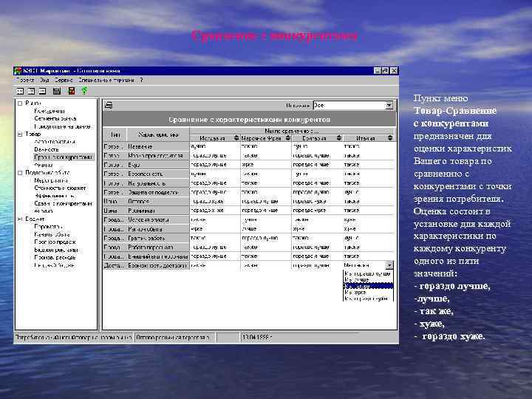Screen dimensions: 532x399
Task: Click the Характеристика column header
Action: pyautogui.click(x=157, y=135)
